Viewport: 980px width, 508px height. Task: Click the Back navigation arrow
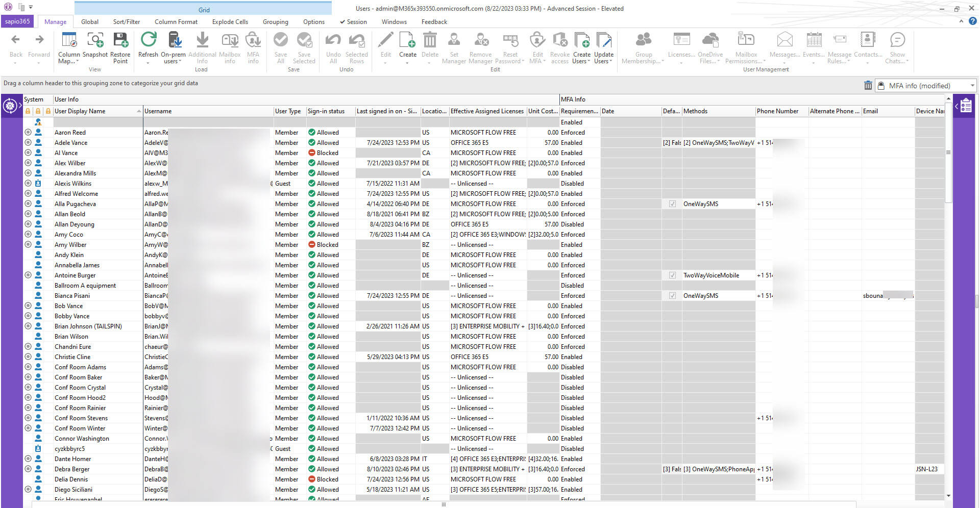click(16, 40)
